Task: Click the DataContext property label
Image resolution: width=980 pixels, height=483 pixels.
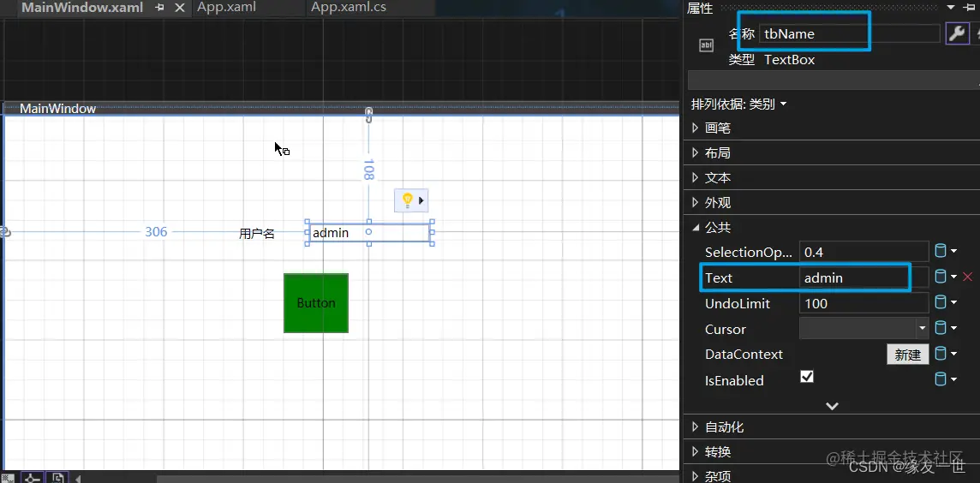Action: [x=744, y=355]
